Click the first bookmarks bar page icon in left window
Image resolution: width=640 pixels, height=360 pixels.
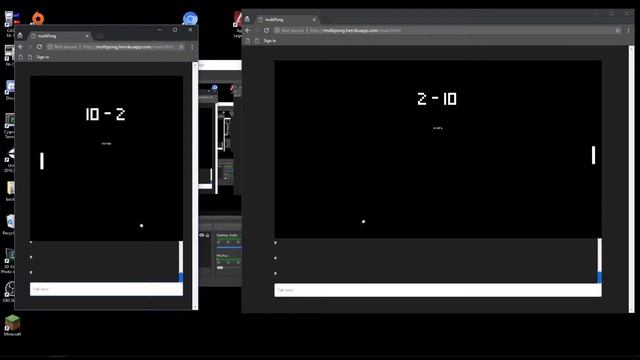tap(21, 57)
